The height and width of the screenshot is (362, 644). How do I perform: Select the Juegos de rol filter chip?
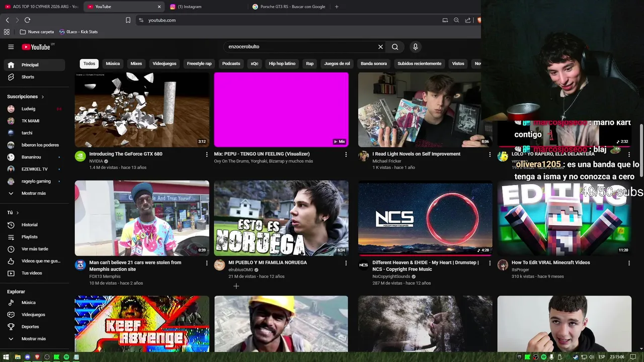(337, 64)
